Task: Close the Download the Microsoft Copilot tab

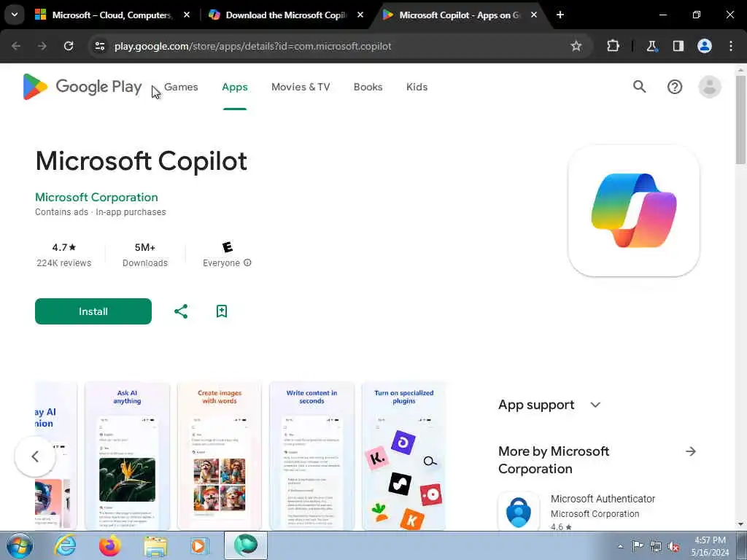Action: click(360, 15)
